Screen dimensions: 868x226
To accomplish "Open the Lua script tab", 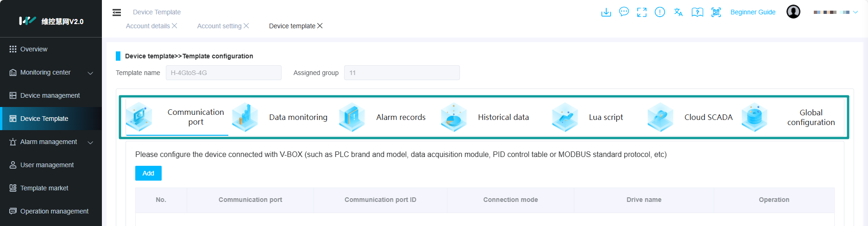I will [x=605, y=117].
